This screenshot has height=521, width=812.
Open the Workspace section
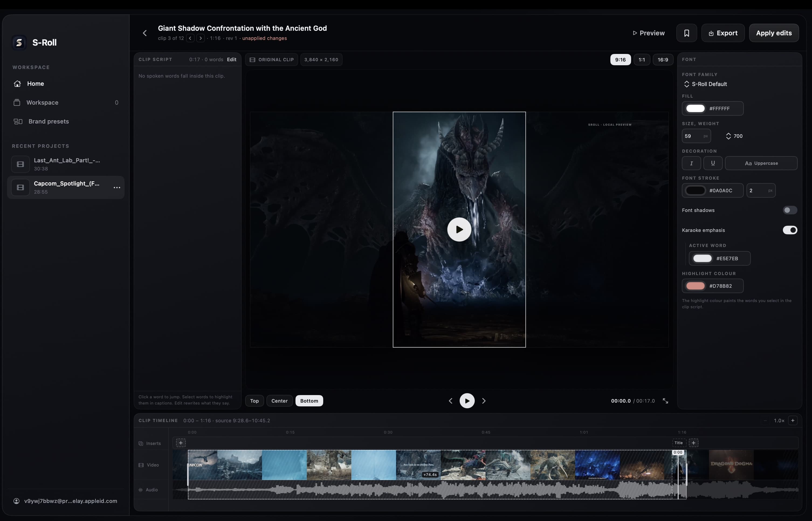point(66,102)
